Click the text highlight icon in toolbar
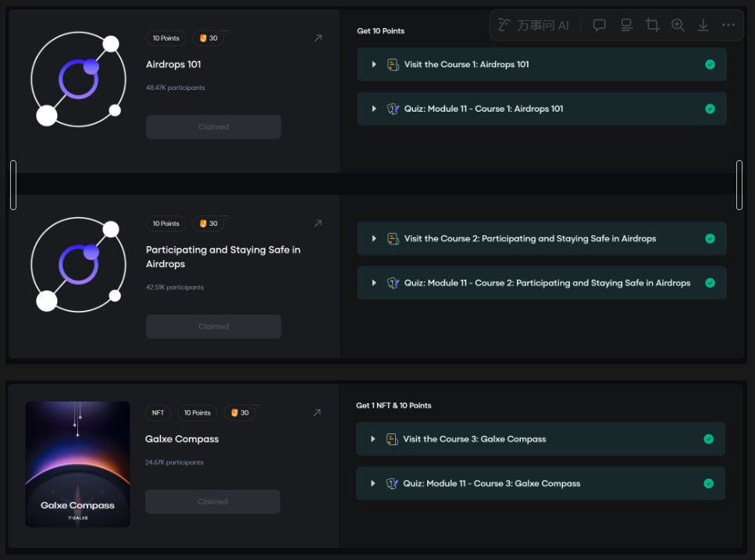The image size is (755, 560). click(x=626, y=25)
